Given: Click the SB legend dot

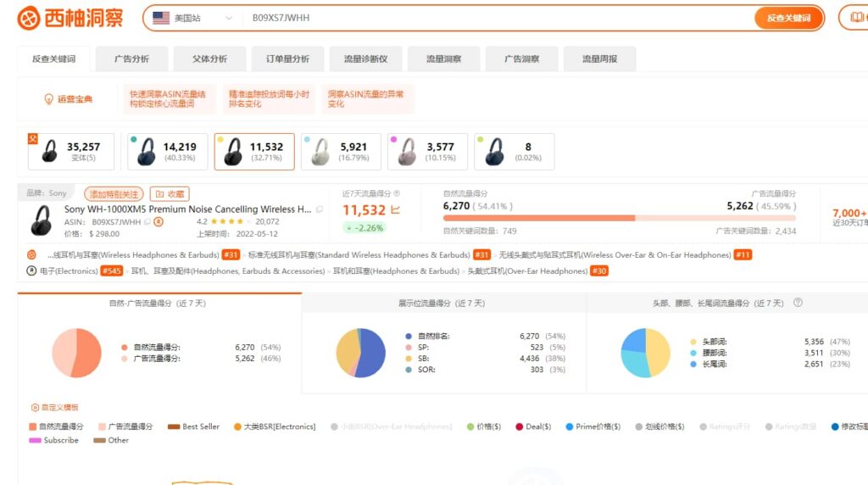Looking at the screenshot, I should pos(409,358).
